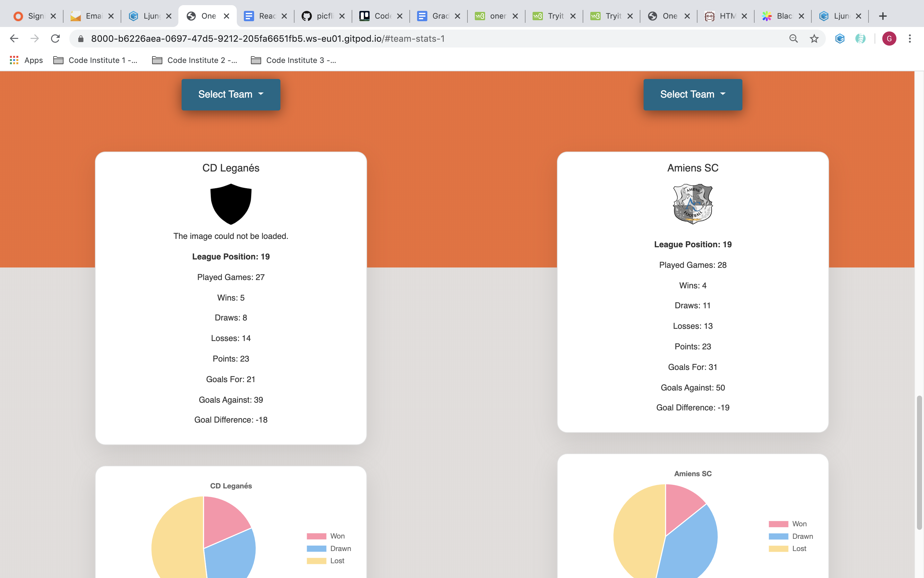924x578 pixels.
Task: Click 'Wins: 5' in Leganés card
Action: click(231, 298)
